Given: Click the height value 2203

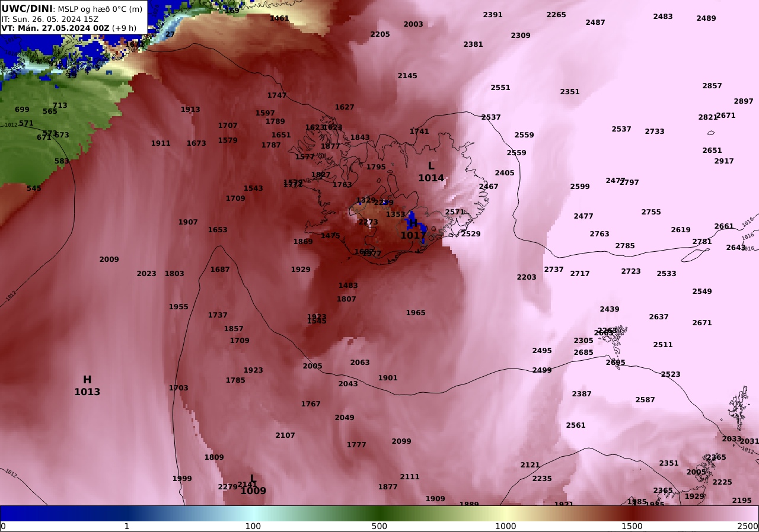Looking at the screenshot, I should (527, 277).
